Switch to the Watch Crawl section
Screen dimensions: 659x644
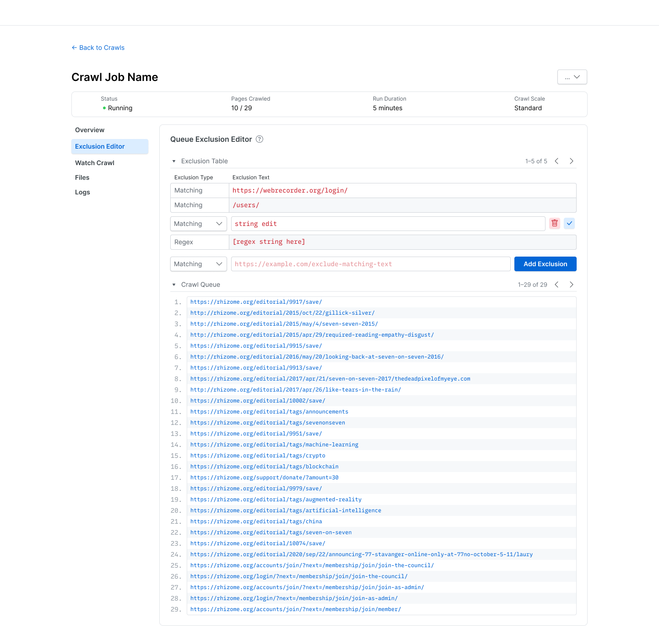point(94,163)
